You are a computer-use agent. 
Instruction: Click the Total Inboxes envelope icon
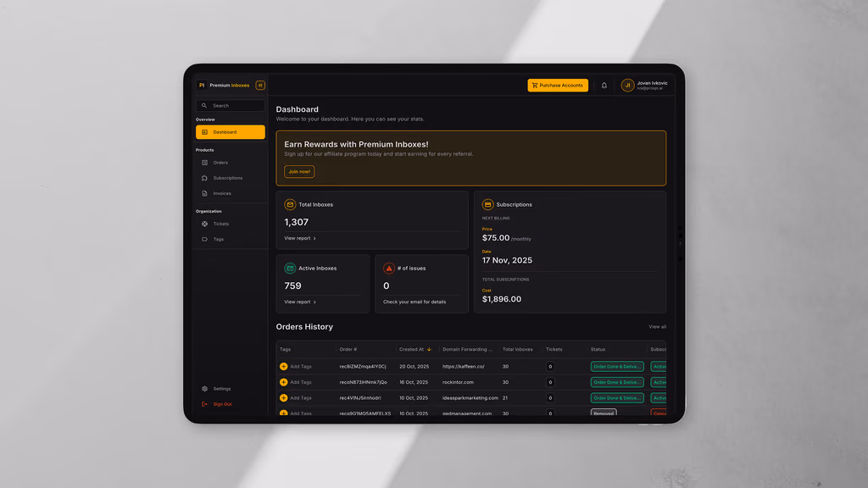[x=290, y=205]
